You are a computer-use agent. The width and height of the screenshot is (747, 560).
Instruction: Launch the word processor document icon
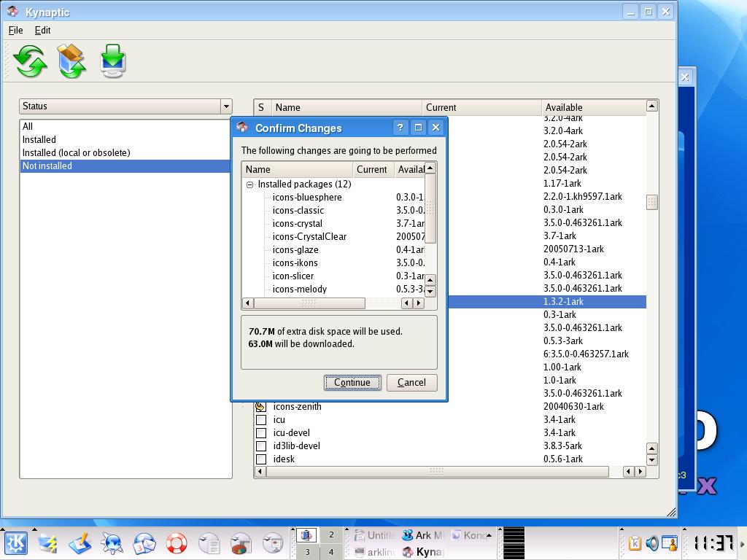(x=209, y=543)
